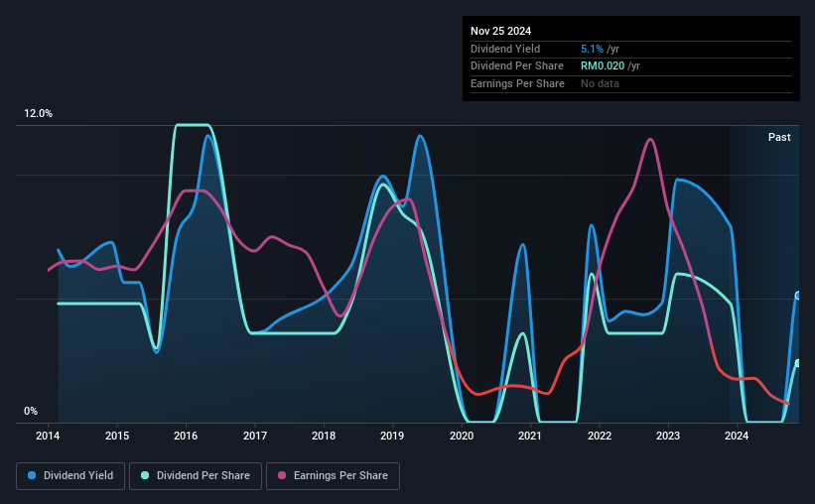Toggle the Earnings Per Share legend button
Image resolution: width=815 pixels, height=504 pixels.
pyautogui.click(x=333, y=476)
